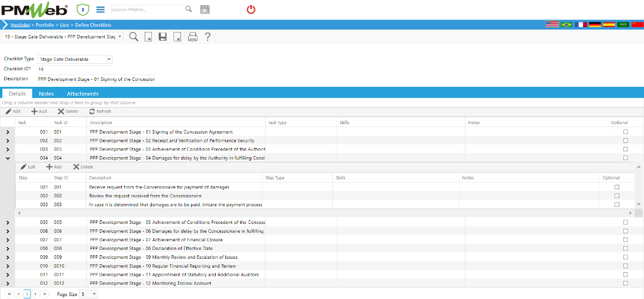
Task: Create new record with add-page icon
Action: click(x=148, y=37)
